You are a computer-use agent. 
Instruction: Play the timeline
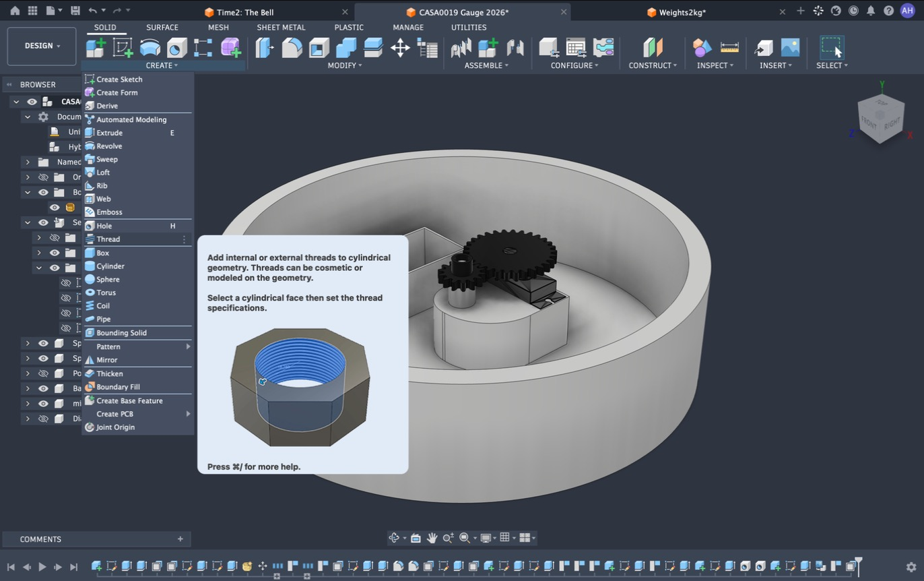[42, 567]
